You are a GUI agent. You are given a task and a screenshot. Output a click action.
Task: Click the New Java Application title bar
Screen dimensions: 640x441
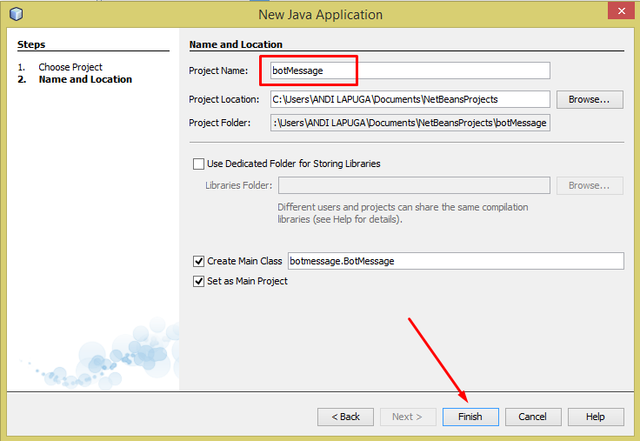[x=320, y=14]
